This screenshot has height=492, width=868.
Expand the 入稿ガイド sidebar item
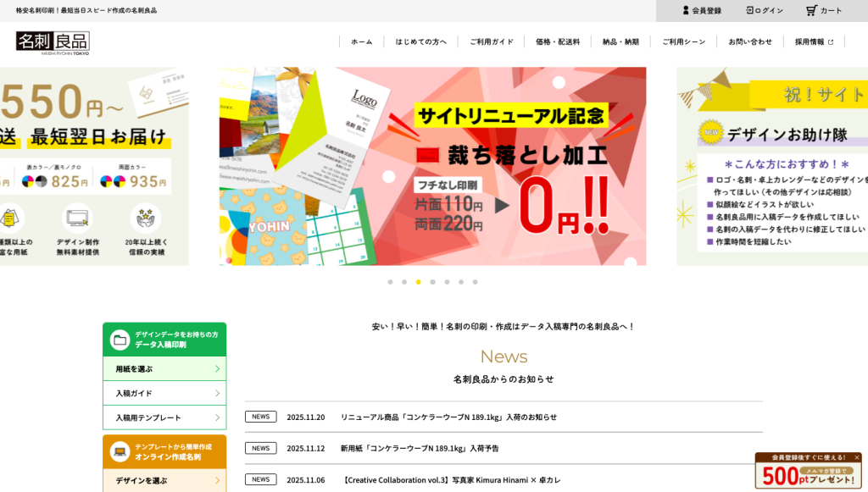(x=164, y=393)
